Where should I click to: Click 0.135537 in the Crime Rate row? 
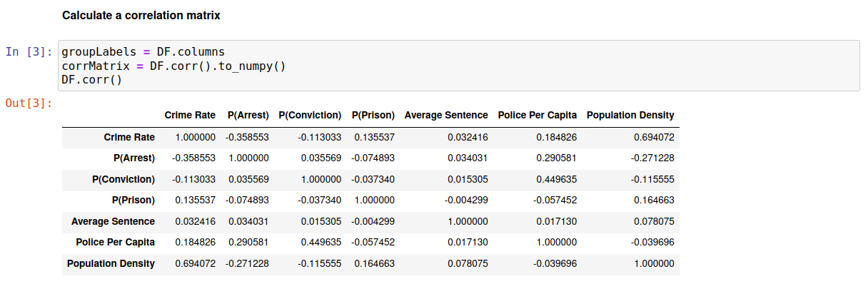(375, 137)
